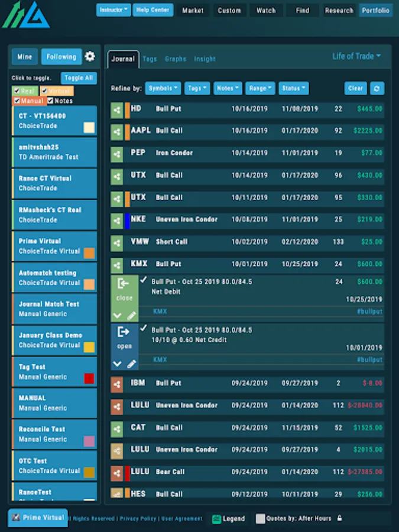Click January Class Demo yellow swatch

point(89,347)
